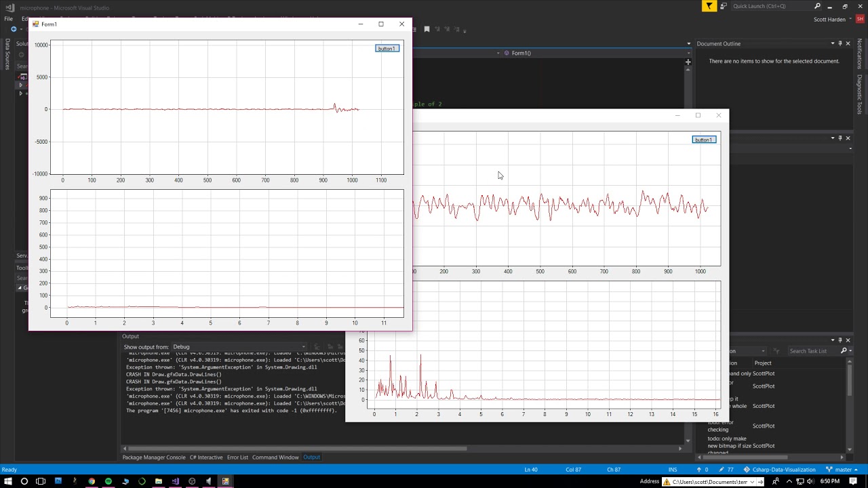The height and width of the screenshot is (488, 868).
Task: Focus the Search Task List field
Action: pos(813,351)
